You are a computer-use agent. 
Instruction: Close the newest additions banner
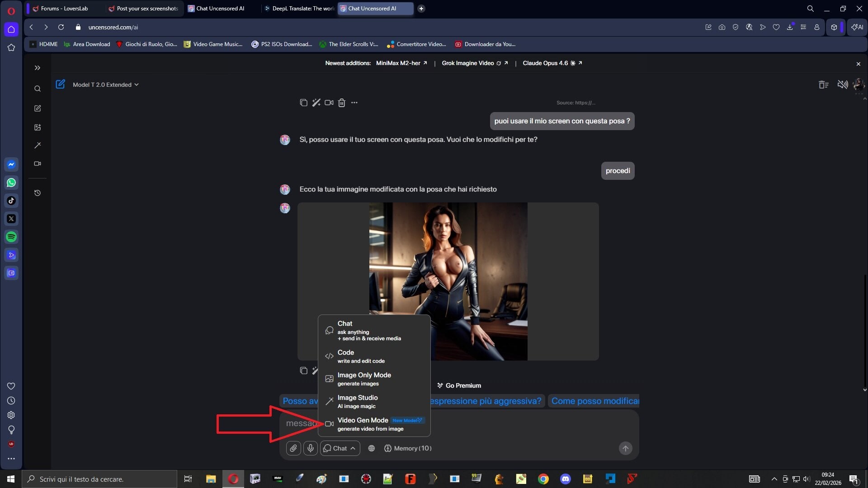point(859,64)
